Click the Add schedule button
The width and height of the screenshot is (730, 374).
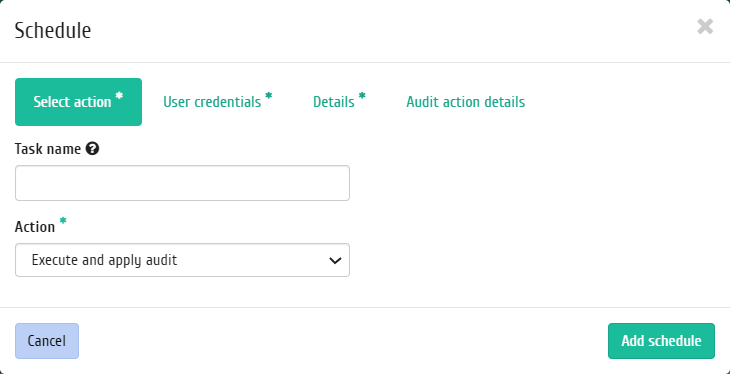coord(661,341)
